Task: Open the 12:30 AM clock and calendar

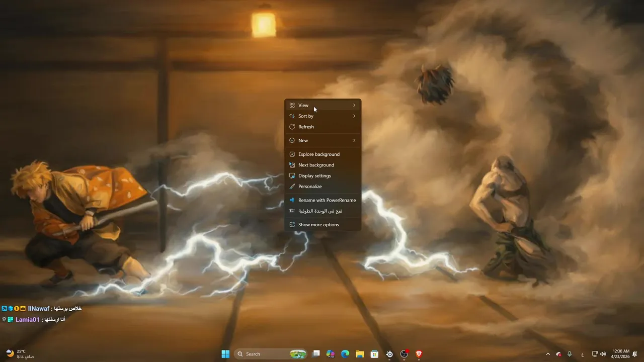Action: tap(621, 354)
